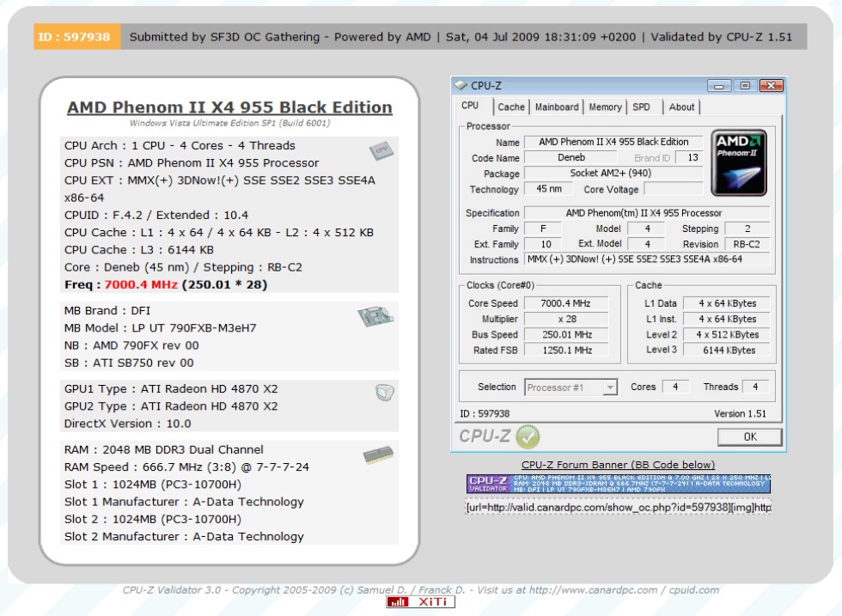Click the Slot 1 Manufacturer A-Data line
Image resolution: width=842 pixels, height=616 pixels.
coord(184,502)
